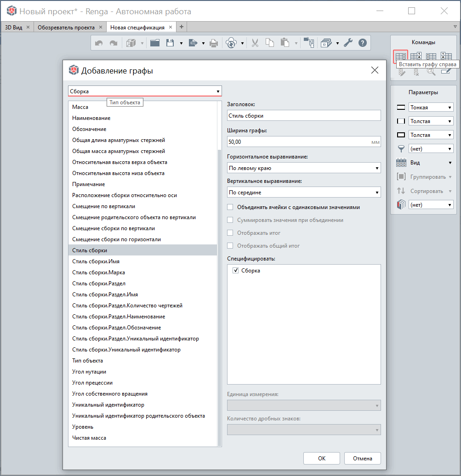Close the Обозреватель проекта tab
The height and width of the screenshot is (476, 461).
101,27
